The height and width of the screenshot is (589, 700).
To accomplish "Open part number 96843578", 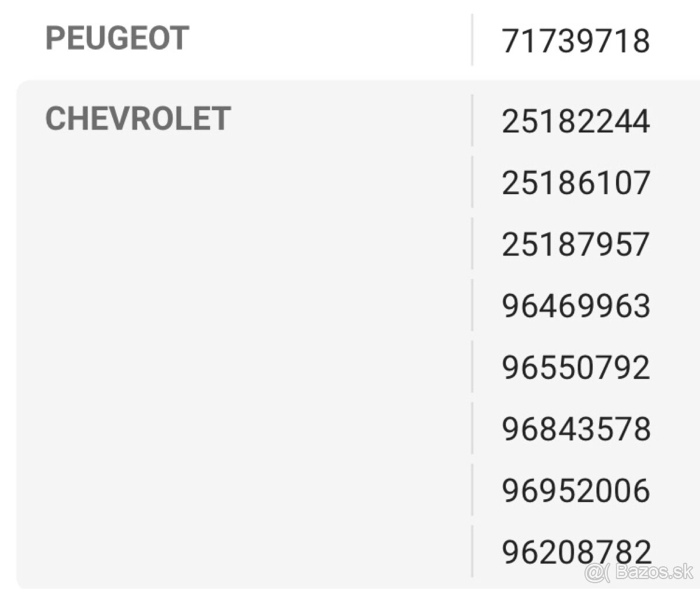I will click(x=575, y=429).
